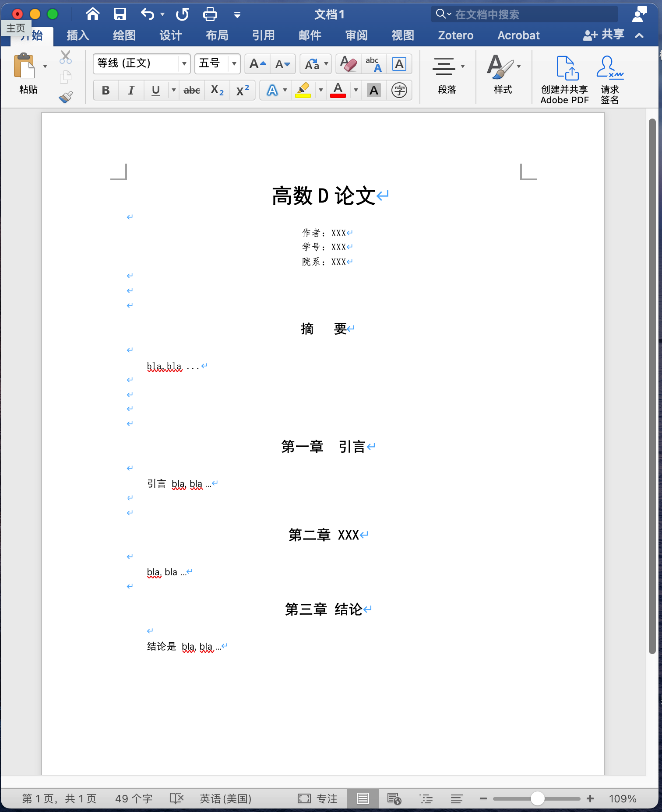
Task: Toggle Italic formatting
Action: 130,91
